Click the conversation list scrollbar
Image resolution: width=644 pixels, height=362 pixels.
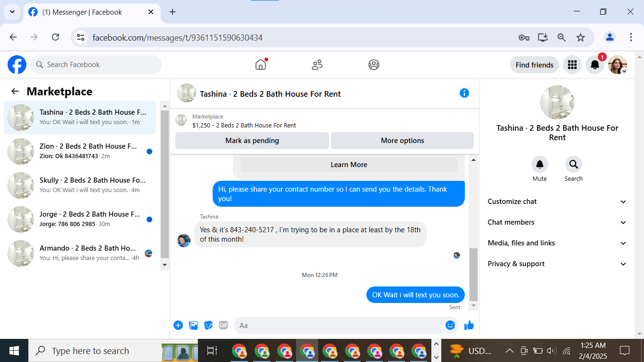[x=165, y=185]
